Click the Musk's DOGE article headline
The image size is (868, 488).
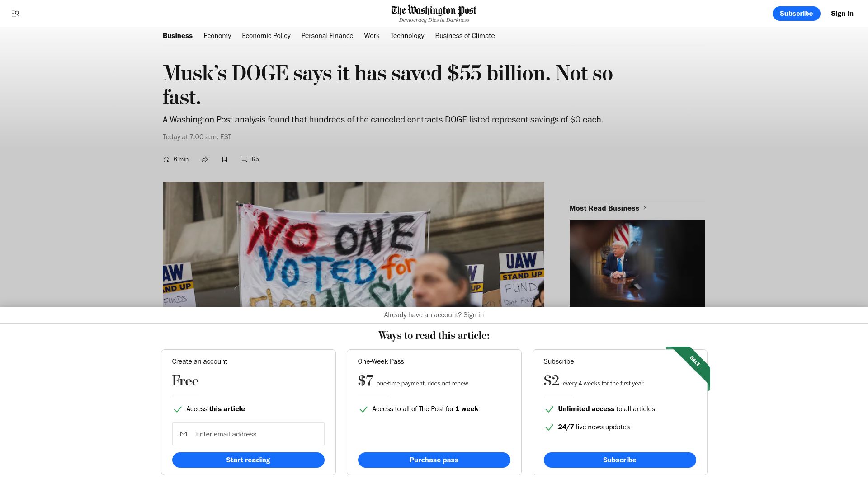(x=388, y=85)
